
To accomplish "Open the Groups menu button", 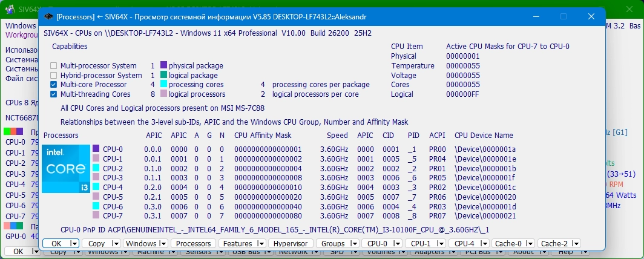I will click(338, 243).
